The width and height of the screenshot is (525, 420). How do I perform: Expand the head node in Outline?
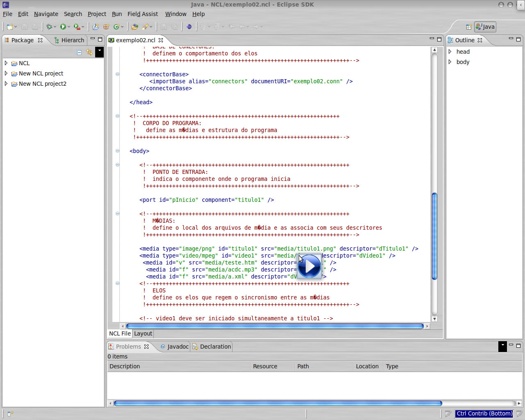click(450, 52)
